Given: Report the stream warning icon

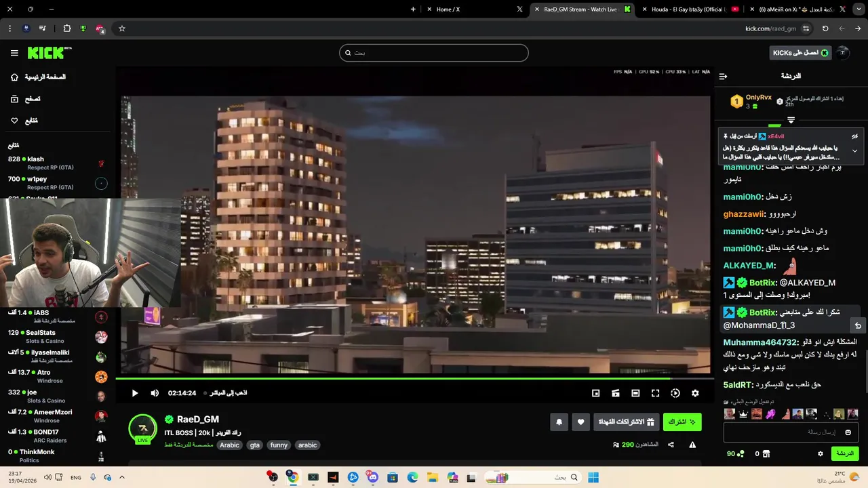Looking at the screenshot, I should click(x=692, y=445).
